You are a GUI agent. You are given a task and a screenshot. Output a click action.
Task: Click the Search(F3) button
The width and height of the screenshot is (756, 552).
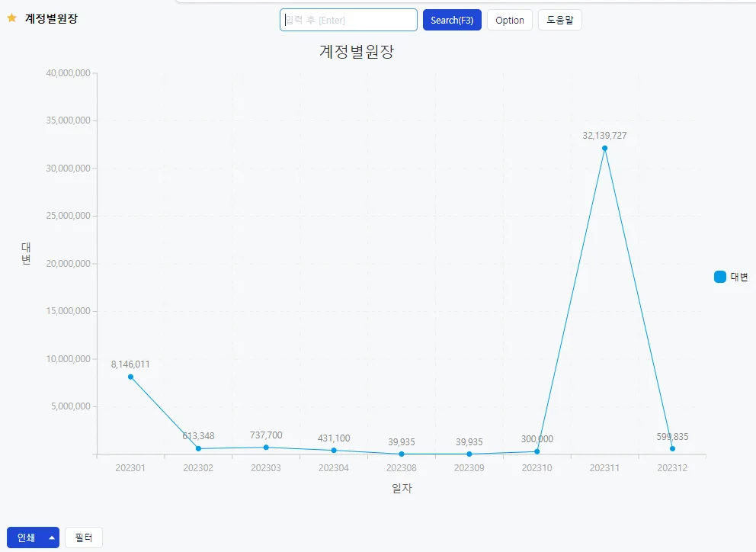pos(452,20)
